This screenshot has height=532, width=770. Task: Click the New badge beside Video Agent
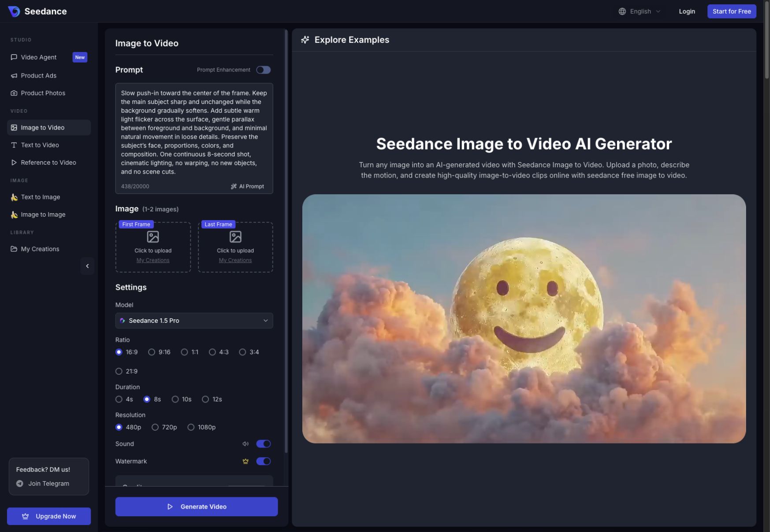coord(80,57)
